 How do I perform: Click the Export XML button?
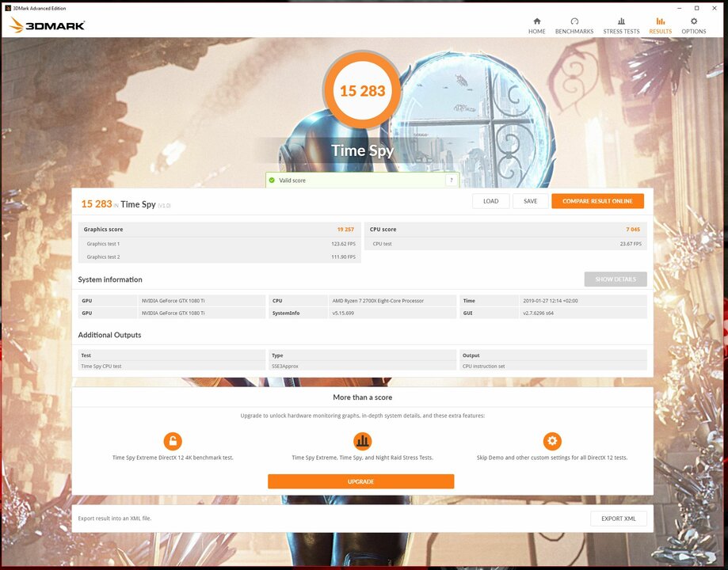click(619, 519)
